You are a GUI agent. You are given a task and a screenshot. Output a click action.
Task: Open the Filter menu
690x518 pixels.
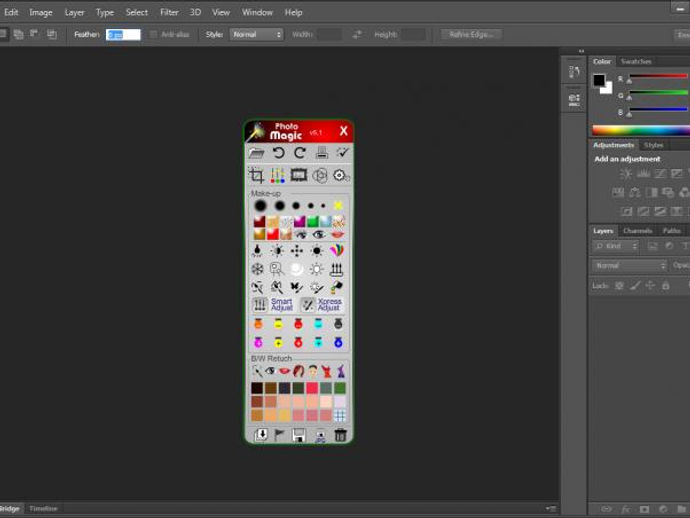[x=169, y=12]
